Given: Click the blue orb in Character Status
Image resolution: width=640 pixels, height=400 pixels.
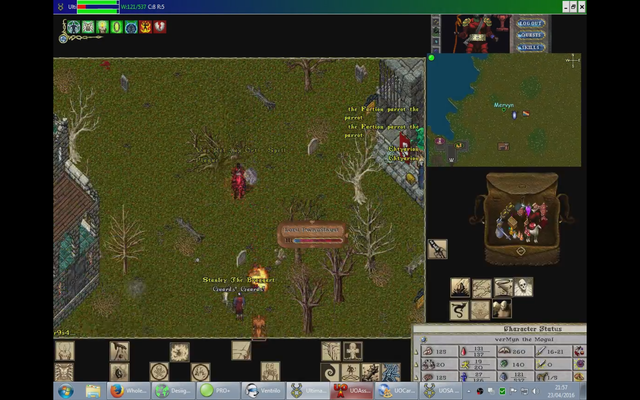Looking at the screenshot, I should (423, 340).
